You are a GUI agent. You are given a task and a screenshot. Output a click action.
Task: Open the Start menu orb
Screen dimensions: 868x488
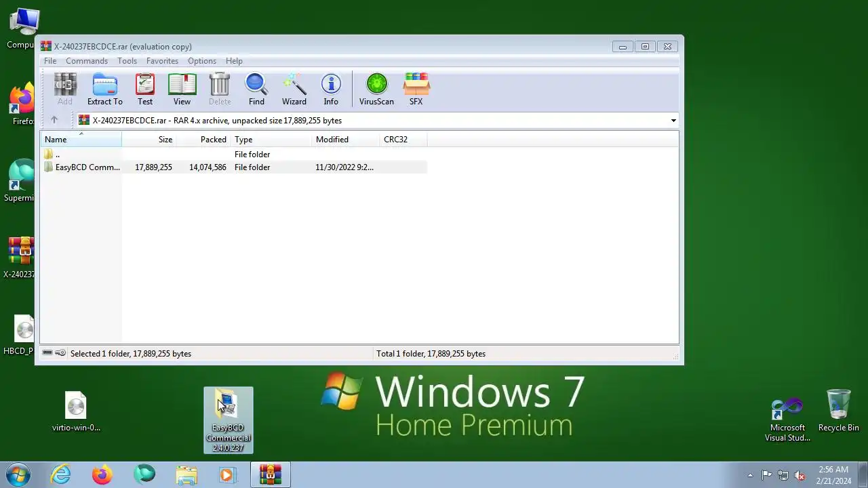(x=18, y=474)
